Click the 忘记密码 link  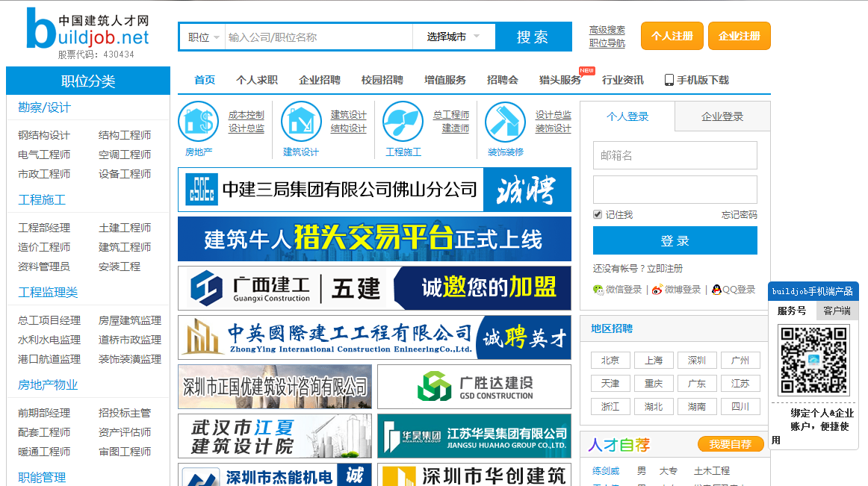(x=739, y=214)
